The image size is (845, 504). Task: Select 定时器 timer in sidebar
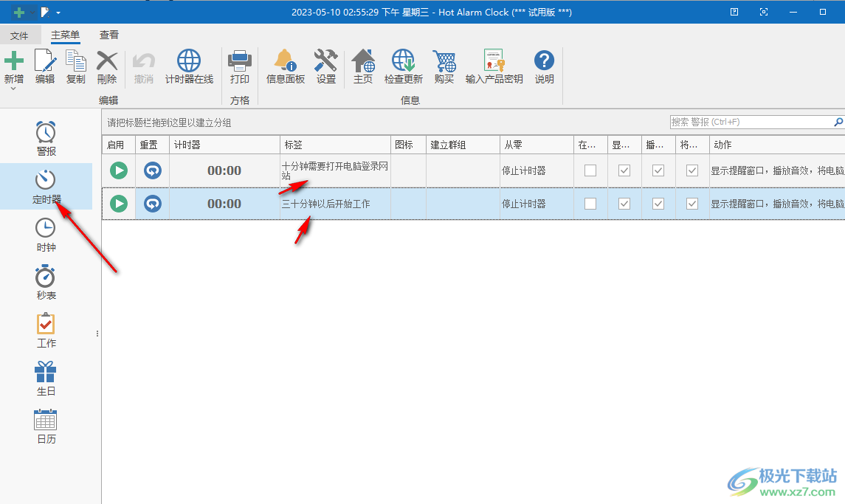click(46, 180)
